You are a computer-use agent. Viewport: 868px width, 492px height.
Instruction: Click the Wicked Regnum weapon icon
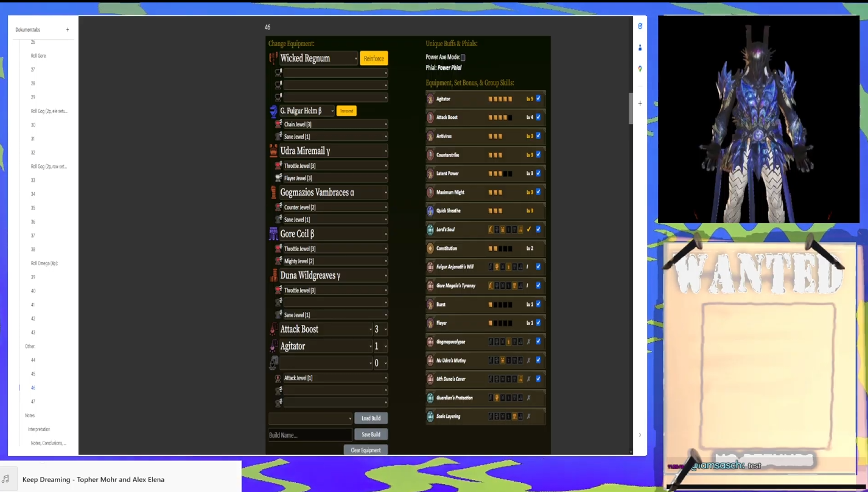point(273,58)
